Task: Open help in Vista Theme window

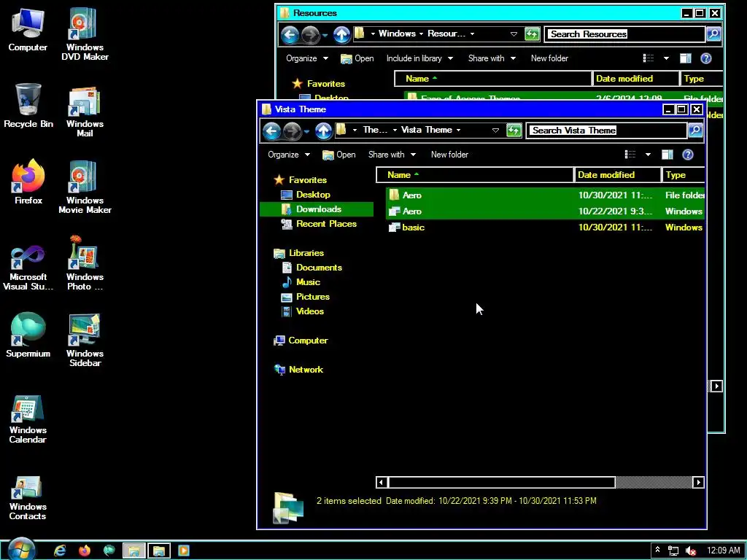Action: pos(687,155)
